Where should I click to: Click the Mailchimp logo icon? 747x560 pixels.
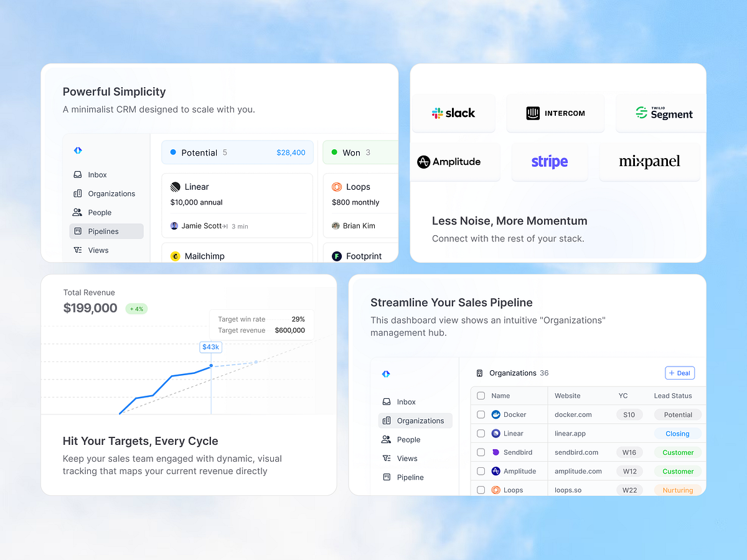click(x=175, y=256)
